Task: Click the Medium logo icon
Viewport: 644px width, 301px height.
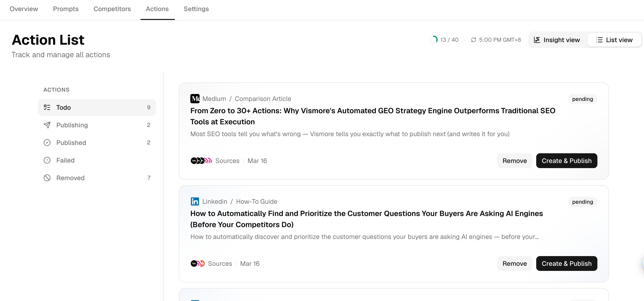Action: pos(195,99)
